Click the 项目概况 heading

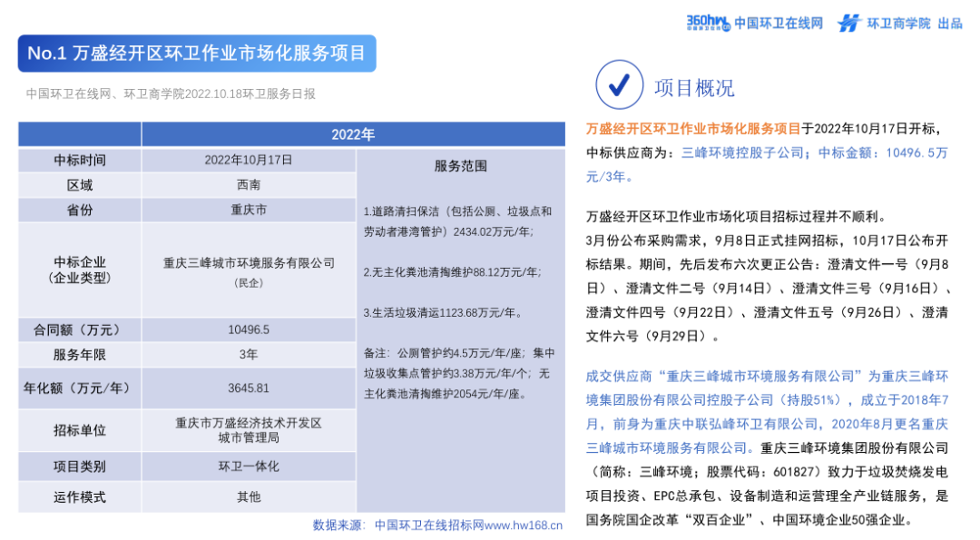pyautogui.click(x=694, y=88)
